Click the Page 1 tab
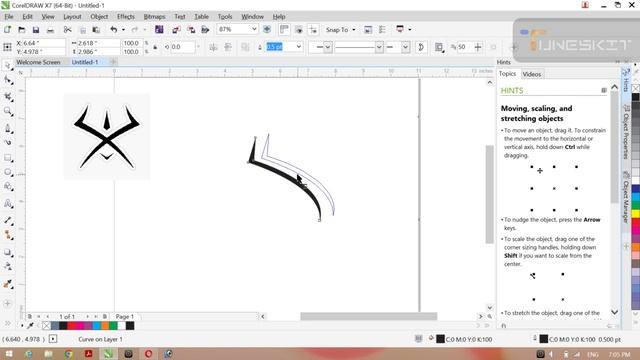Viewport: 640px width, 360px height. coord(124,316)
